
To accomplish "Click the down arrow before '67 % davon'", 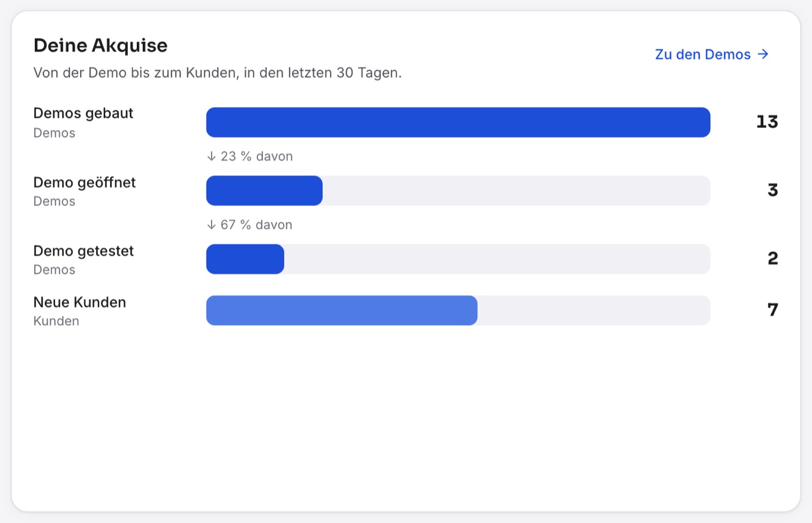I will tap(211, 225).
